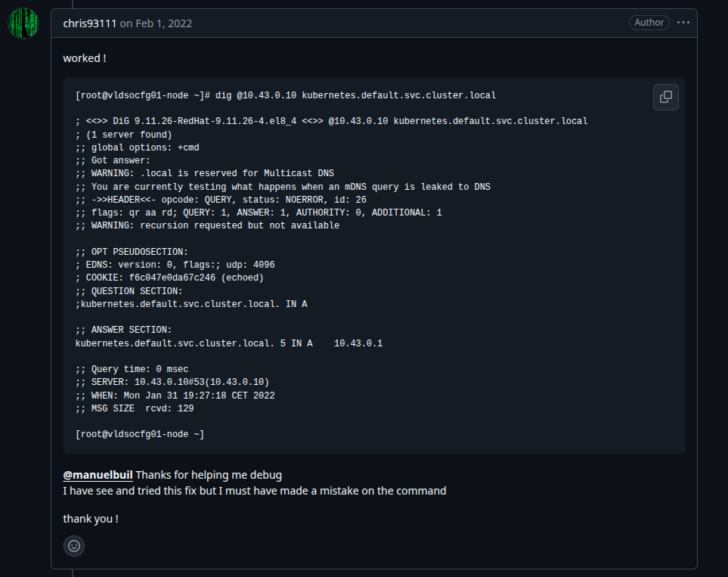Click the WHEN Mon Jan 31 line

coord(175,396)
